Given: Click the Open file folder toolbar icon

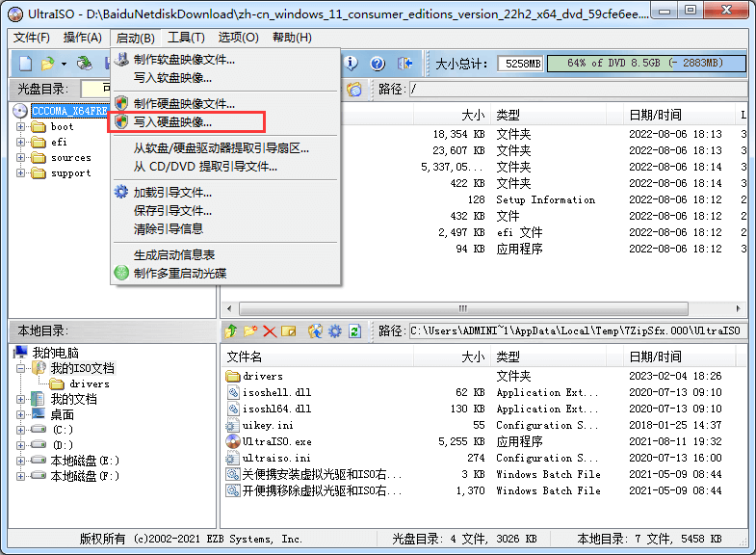Looking at the screenshot, I should click(x=47, y=64).
